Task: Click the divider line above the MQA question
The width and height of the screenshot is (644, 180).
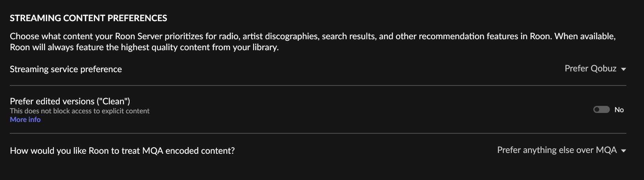Action: tap(318, 133)
